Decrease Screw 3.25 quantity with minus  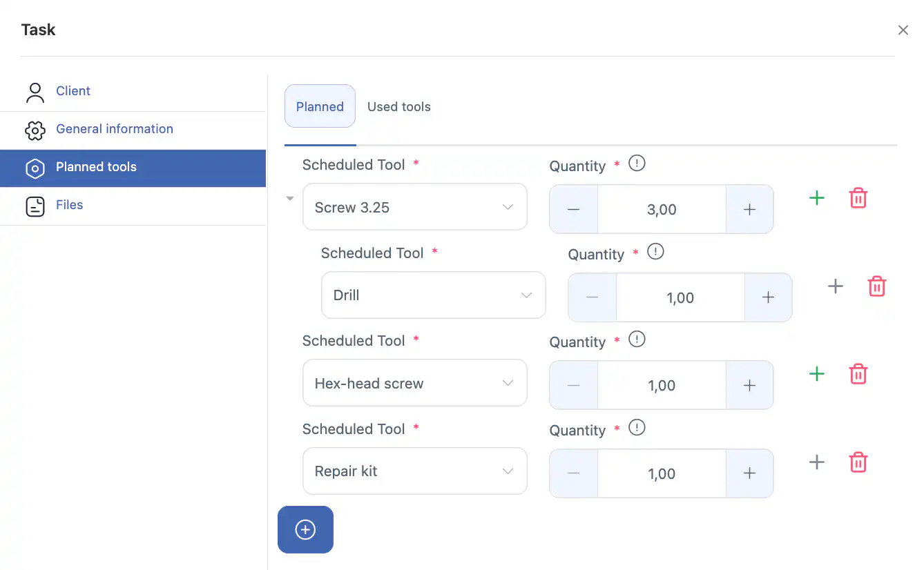pyautogui.click(x=573, y=210)
